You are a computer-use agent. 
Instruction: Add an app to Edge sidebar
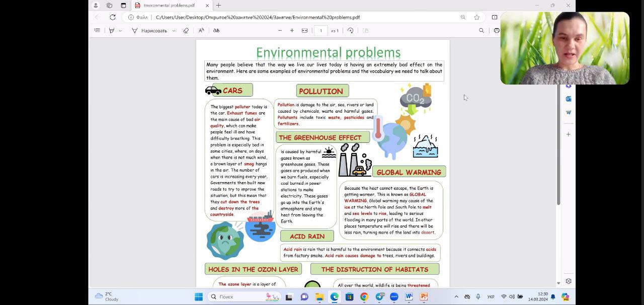click(569, 134)
